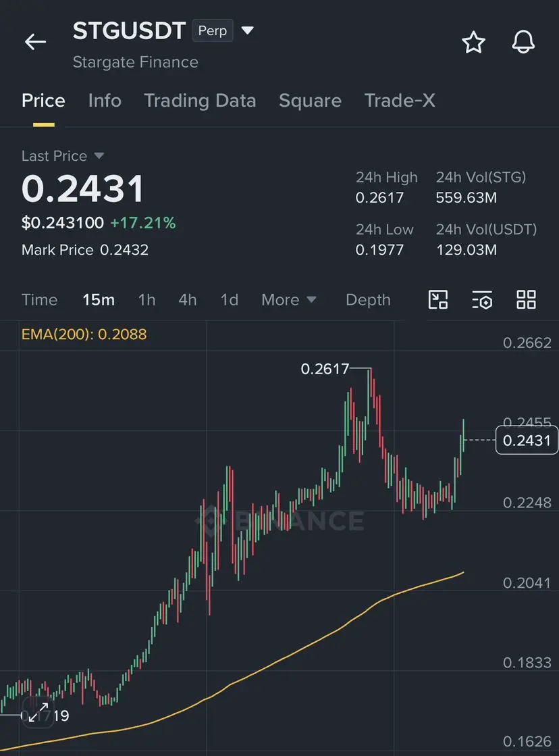
Task: Select the 1h timeframe
Action: 147,300
